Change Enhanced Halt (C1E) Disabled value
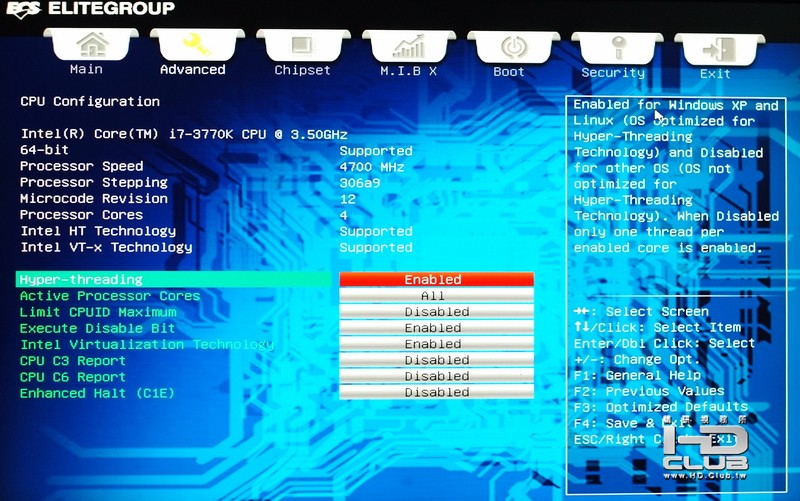 pos(436,392)
